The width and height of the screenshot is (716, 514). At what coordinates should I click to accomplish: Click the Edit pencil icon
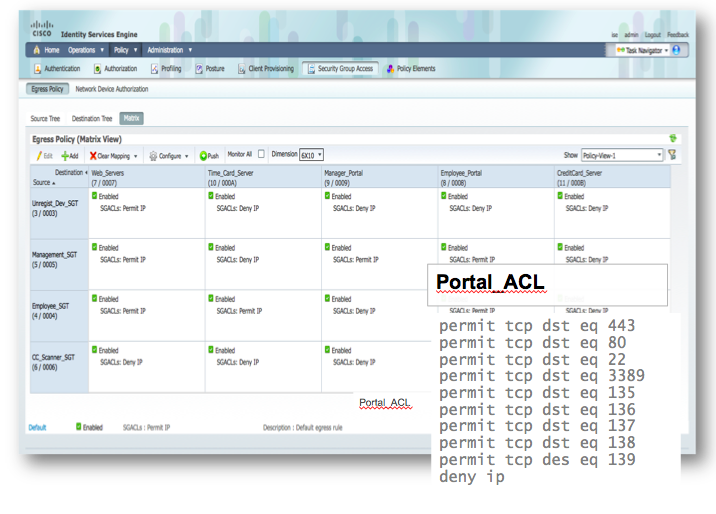coord(38,156)
